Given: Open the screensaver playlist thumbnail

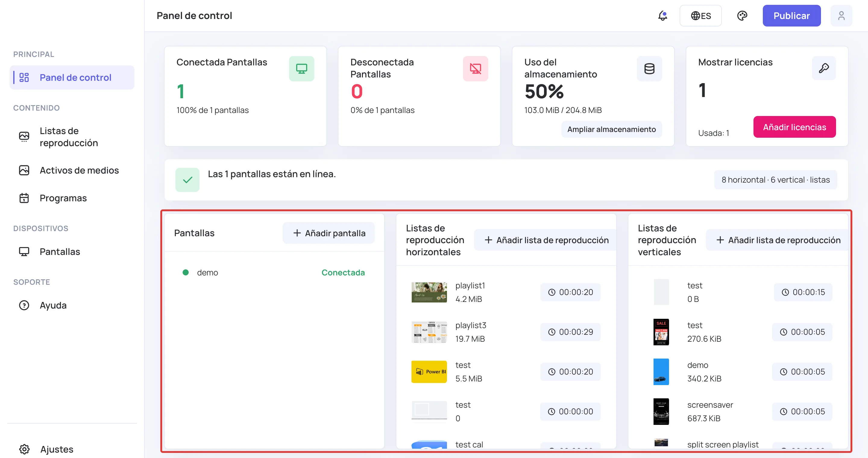Looking at the screenshot, I should point(661,412).
